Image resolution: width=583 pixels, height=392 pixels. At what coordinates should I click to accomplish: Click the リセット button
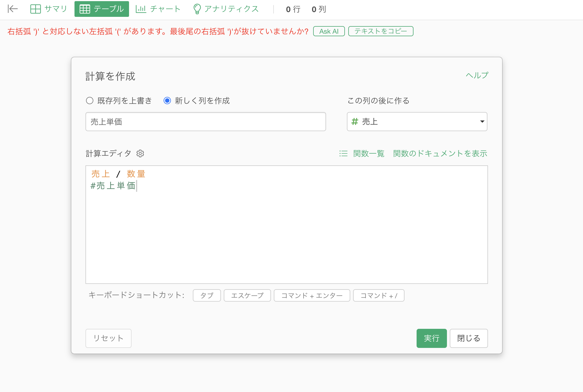109,338
